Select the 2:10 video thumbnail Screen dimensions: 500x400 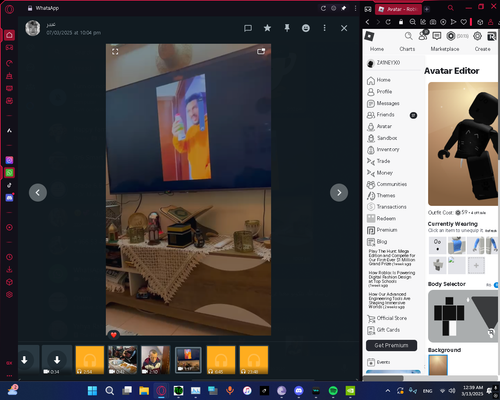coord(155,360)
